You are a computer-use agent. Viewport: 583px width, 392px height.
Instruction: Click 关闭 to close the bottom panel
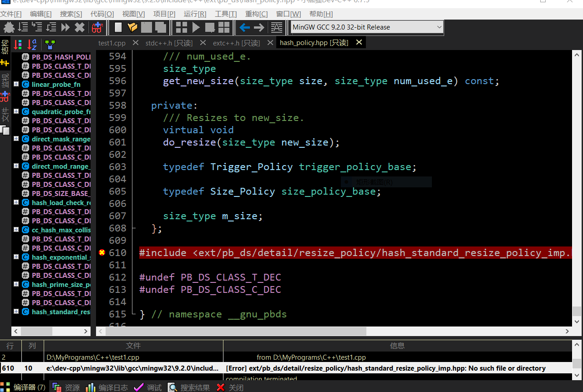tap(230, 387)
